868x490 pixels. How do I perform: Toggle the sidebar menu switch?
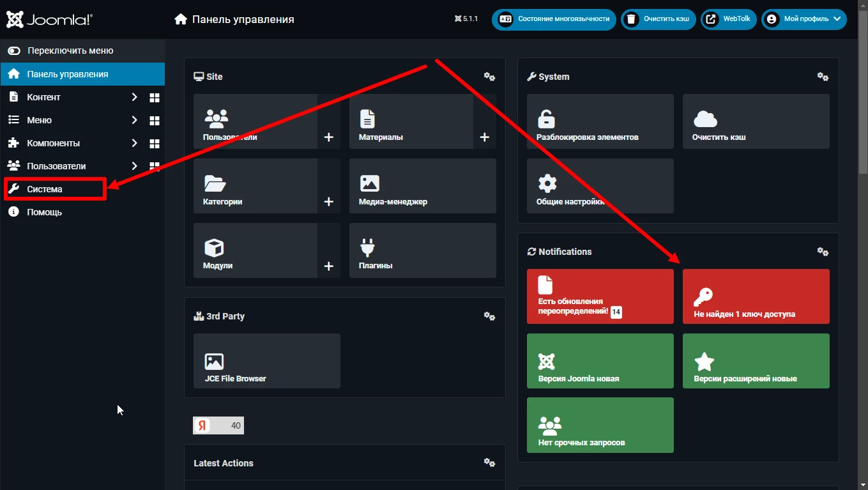tap(14, 50)
